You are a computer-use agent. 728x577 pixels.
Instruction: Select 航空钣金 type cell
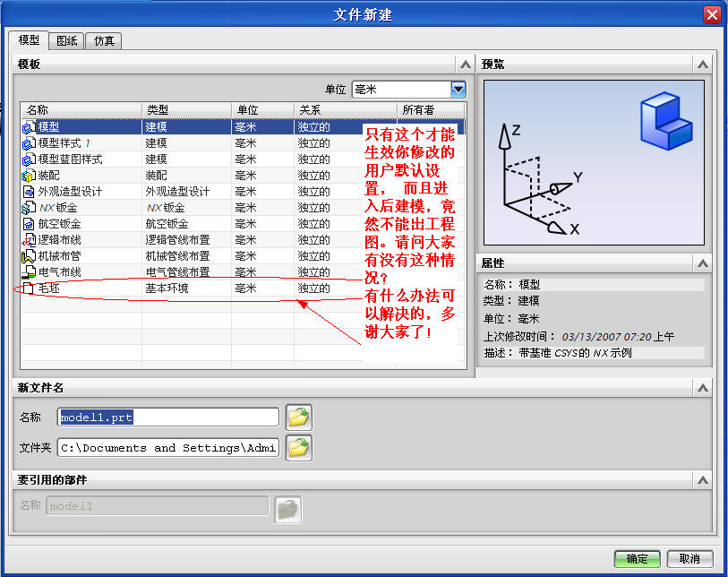point(186,224)
